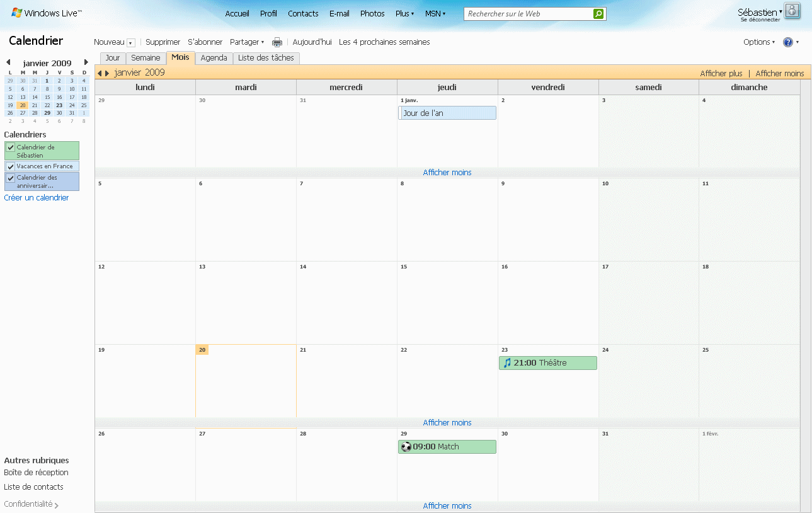
Task: Select day 23 in the mini calendar
Action: click(59, 105)
